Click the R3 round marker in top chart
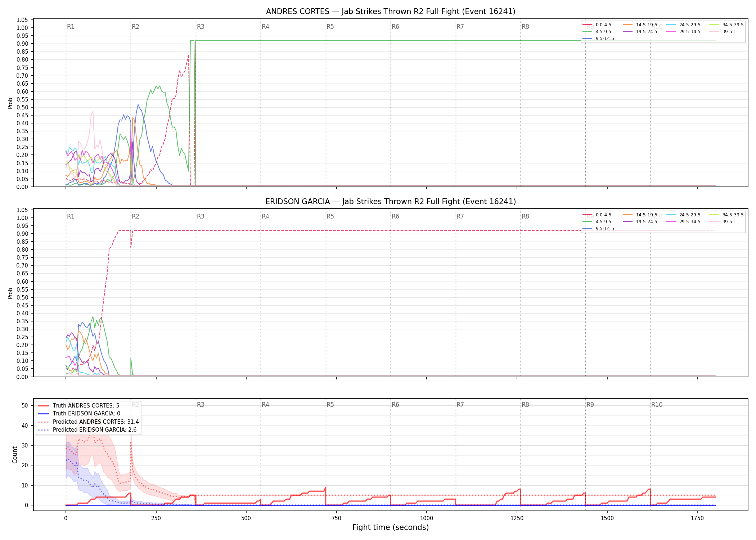Viewport: 756px width, 540px height. 201,27
